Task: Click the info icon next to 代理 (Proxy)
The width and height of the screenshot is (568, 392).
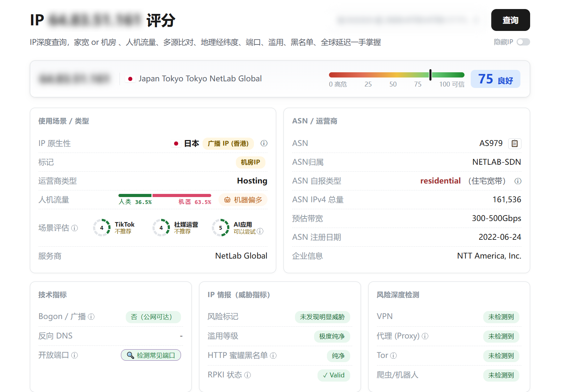Action: click(425, 336)
